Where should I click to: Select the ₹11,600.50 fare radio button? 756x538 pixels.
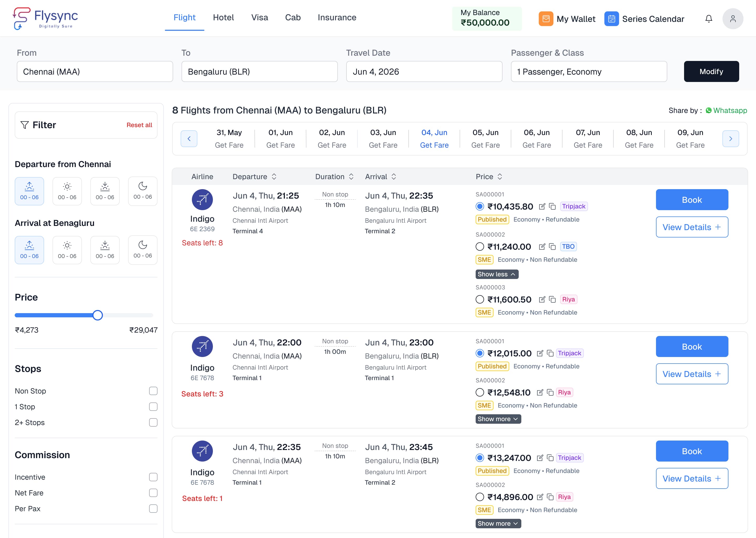click(480, 299)
